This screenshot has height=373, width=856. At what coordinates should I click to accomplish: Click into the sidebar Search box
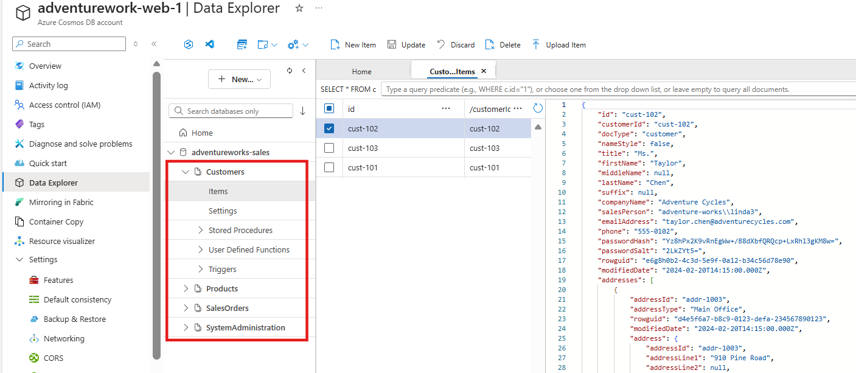pos(69,44)
